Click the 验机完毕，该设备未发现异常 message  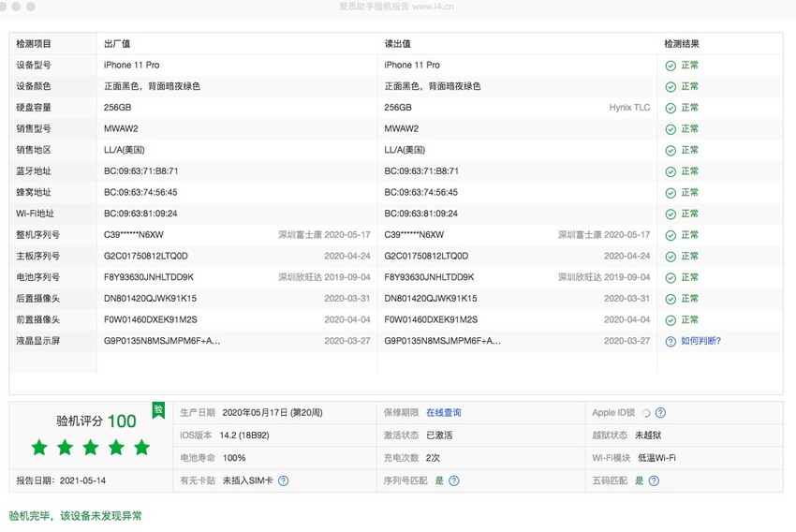[75, 516]
